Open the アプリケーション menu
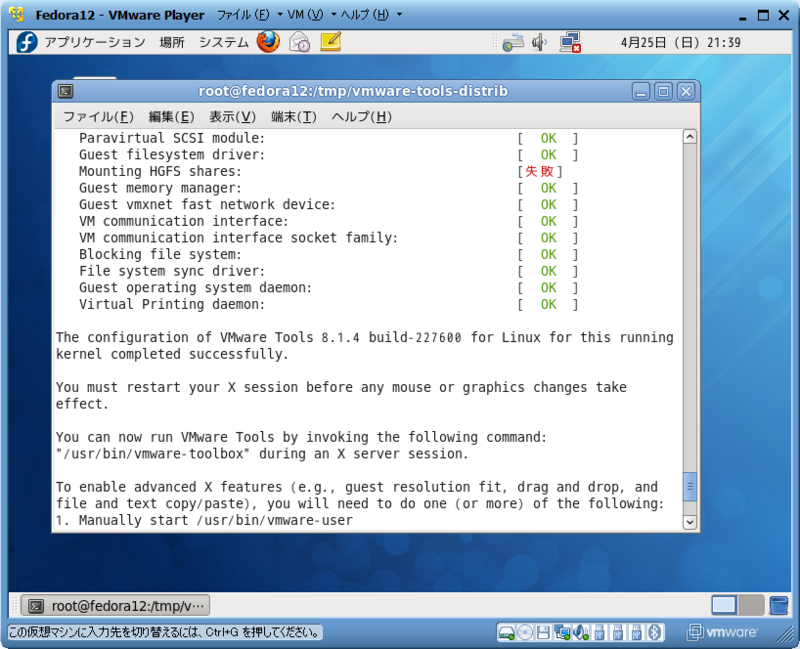The height and width of the screenshot is (649, 800). coord(95,42)
